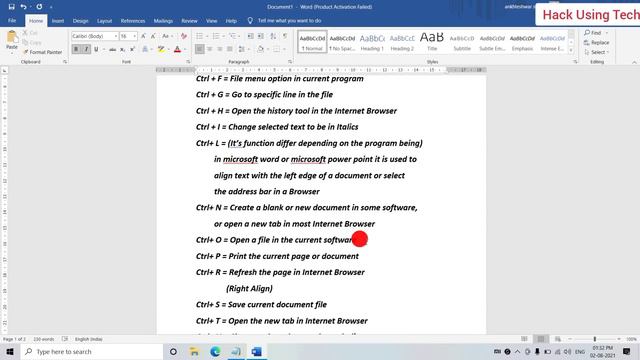Screen dimensions: 640x360
Task: Toggle Underline formatting
Action: (96, 49)
